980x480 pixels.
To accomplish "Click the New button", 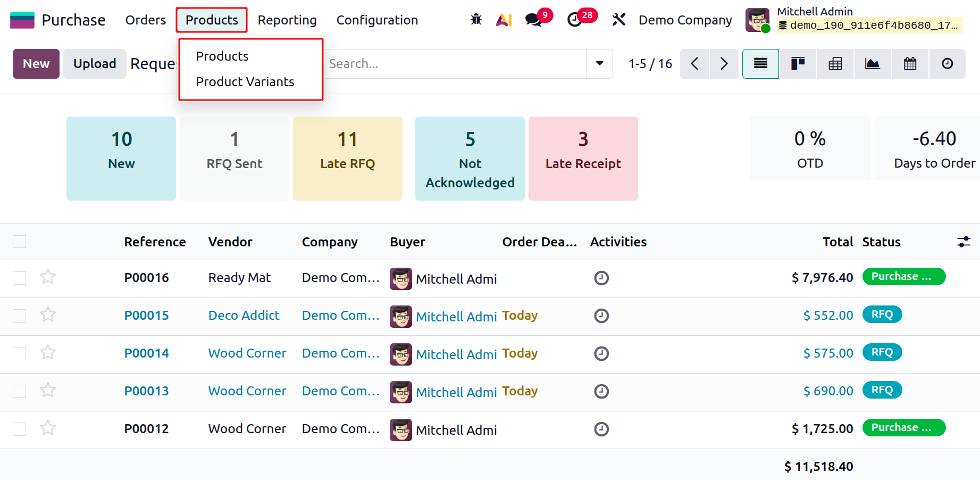I will (x=36, y=63).
